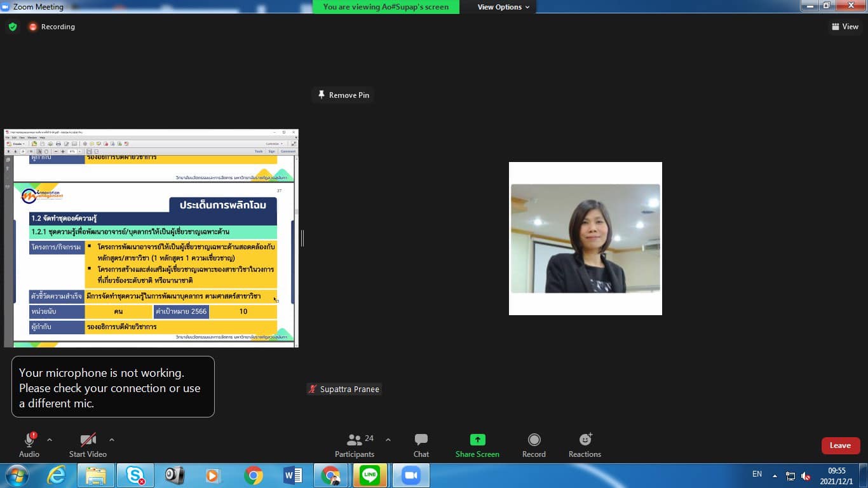The height and width of the screenshot is (488, 868).
Task: Click the Remove Pin button
Action: point(342,95)
